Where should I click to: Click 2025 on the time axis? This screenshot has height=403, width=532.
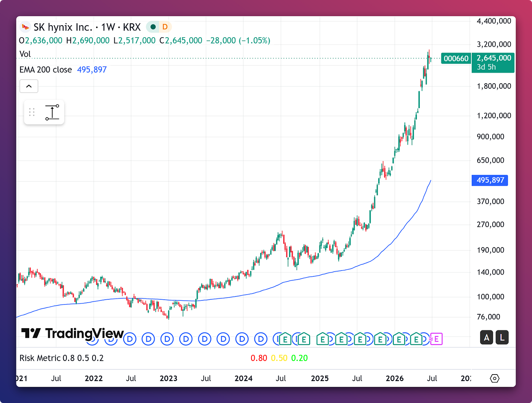(x=320, y=379)
